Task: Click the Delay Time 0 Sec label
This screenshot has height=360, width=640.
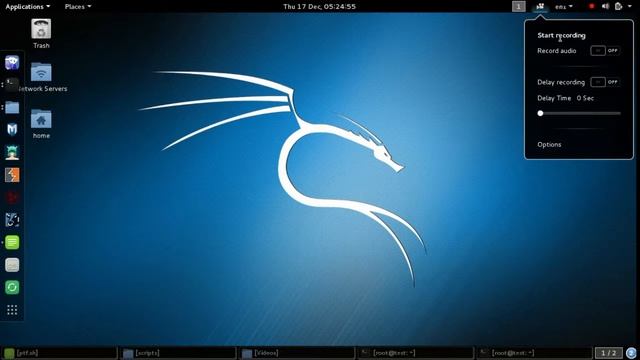Action: tap(566, 98)
